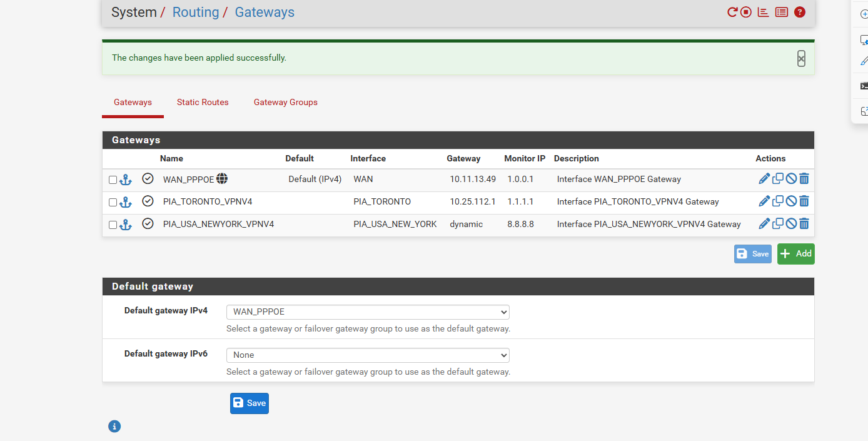This screenshot has width=868, height=441.
Task: Switch to the Gateway Groups tab
Action: (286, 102)
